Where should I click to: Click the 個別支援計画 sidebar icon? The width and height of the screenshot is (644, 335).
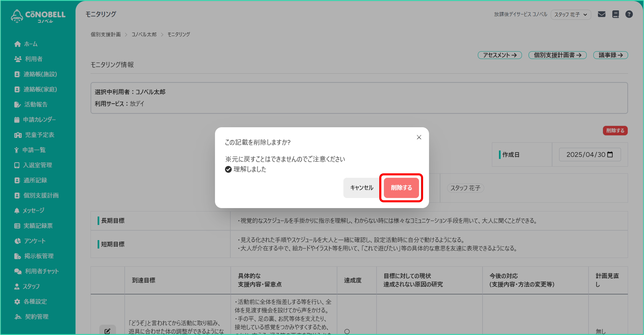[17, 196]
